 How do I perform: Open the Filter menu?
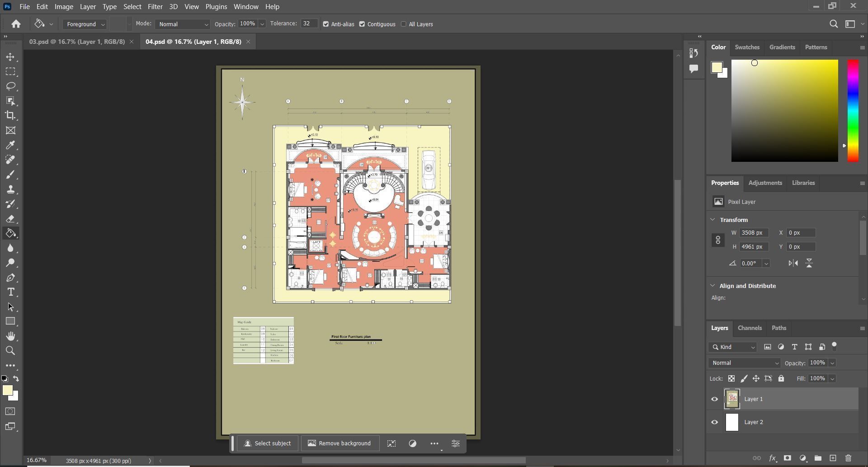click(155, 7)
